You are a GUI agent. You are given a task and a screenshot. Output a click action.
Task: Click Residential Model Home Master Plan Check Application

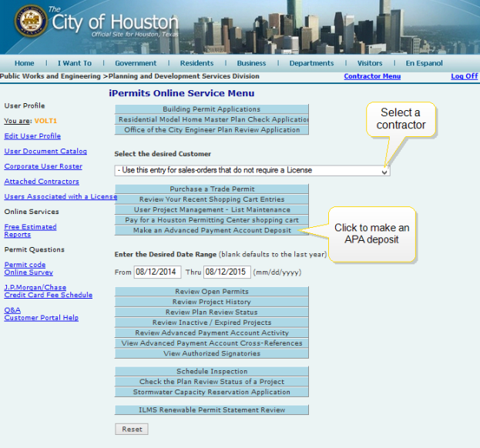pyautogui.click(x=212, y=119)
